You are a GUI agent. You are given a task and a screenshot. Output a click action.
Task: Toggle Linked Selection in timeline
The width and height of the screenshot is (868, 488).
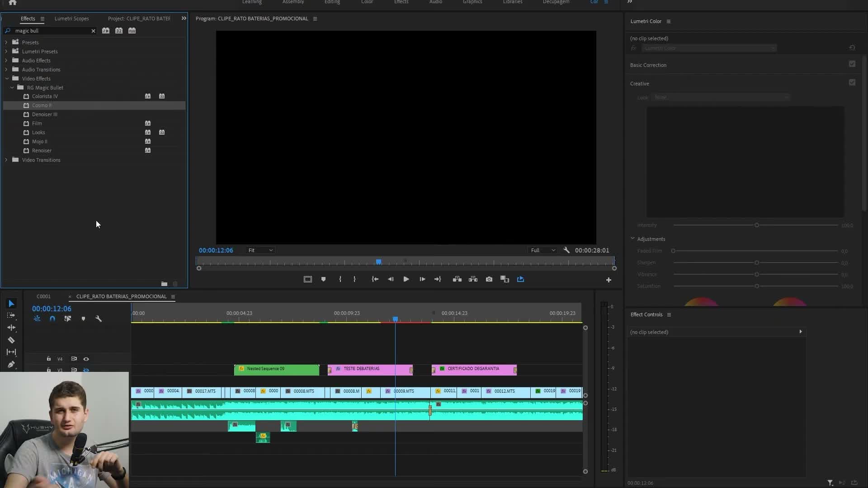[68, 319]
